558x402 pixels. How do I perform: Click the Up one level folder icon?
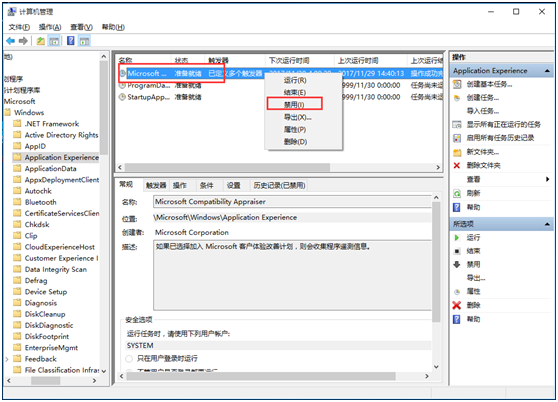click(x=41, y=41)
